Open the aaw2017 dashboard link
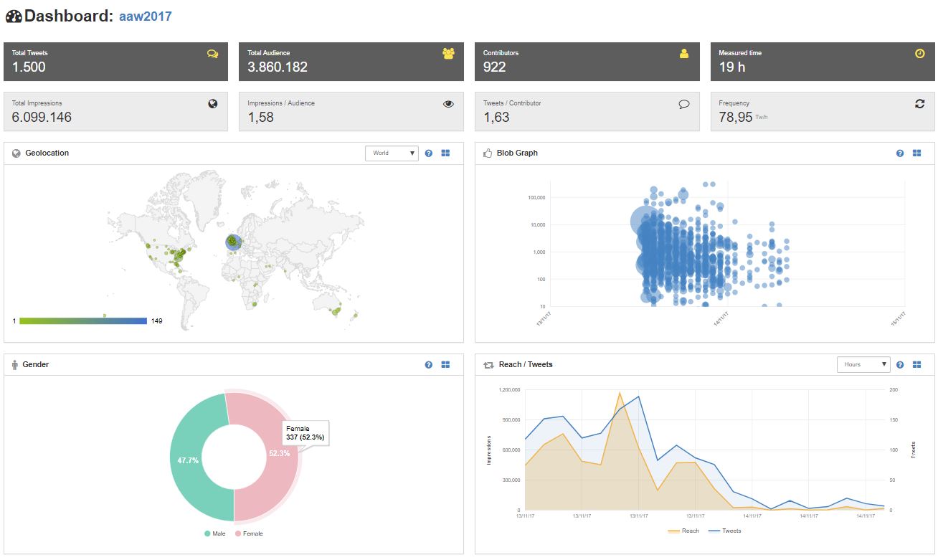Image resolution: width=938 pixels, height=560 pixels. (x=146, y=16)
